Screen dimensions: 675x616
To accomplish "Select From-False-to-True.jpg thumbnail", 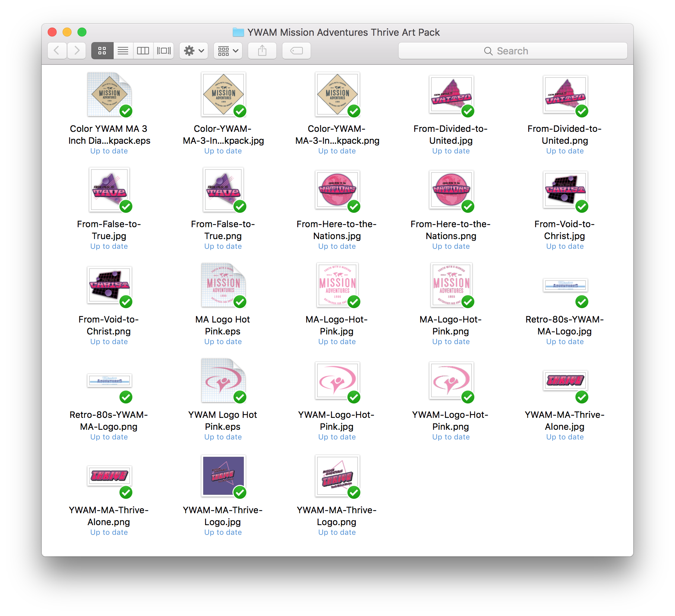I will pos(110,190).
